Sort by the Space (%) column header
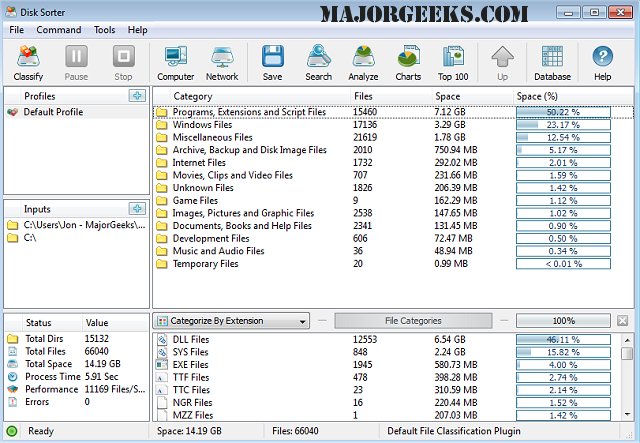The width and height of the screenshot is (640, 443). 573,96
